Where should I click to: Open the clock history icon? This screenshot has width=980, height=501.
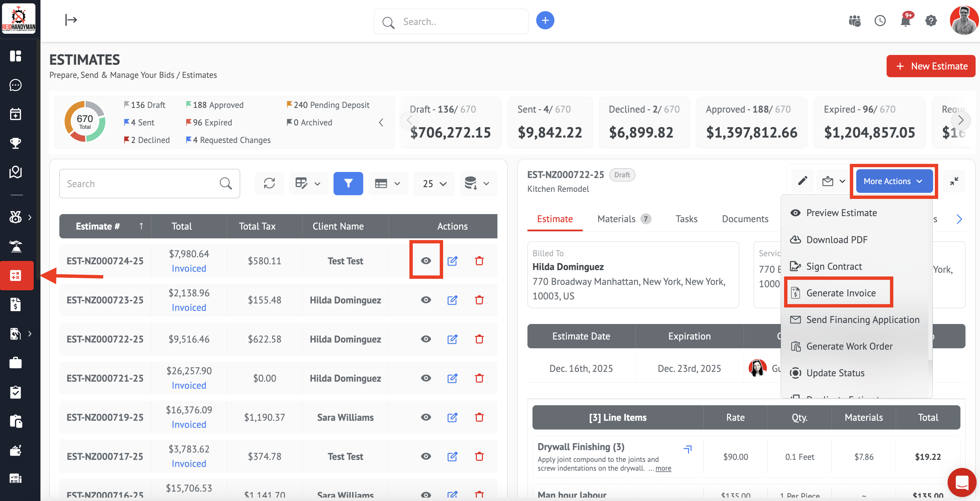(880, 21)
